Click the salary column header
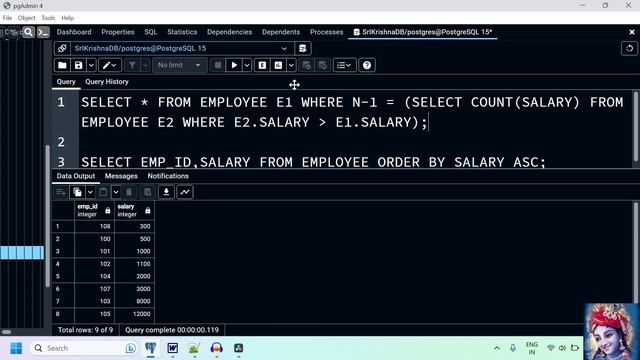640x360 pixels. point(134,210)
